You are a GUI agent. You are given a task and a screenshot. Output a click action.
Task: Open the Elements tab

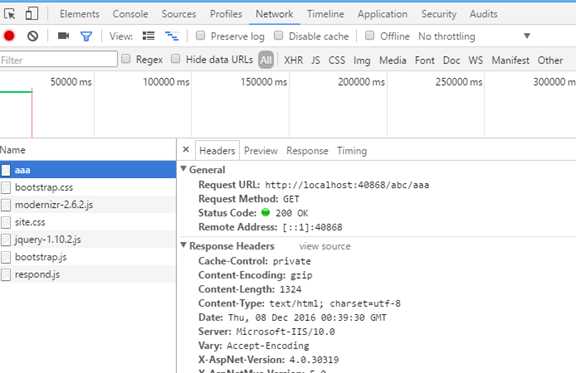[79, 14]
